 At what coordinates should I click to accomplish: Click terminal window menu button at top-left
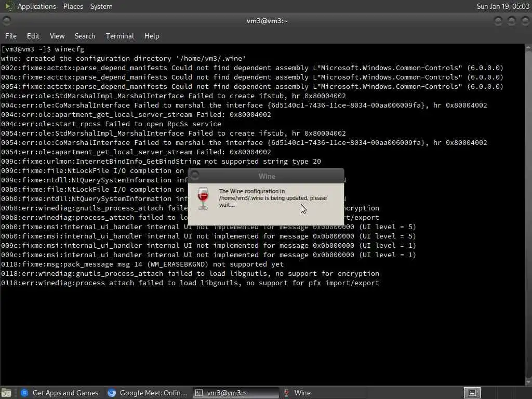[x=6, y=21]
